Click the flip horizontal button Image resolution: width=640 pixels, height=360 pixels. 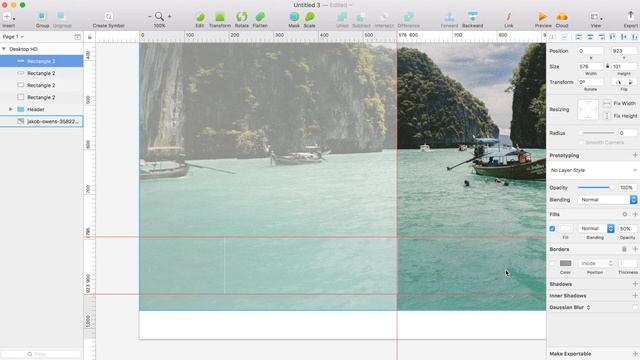coord(618,82)
